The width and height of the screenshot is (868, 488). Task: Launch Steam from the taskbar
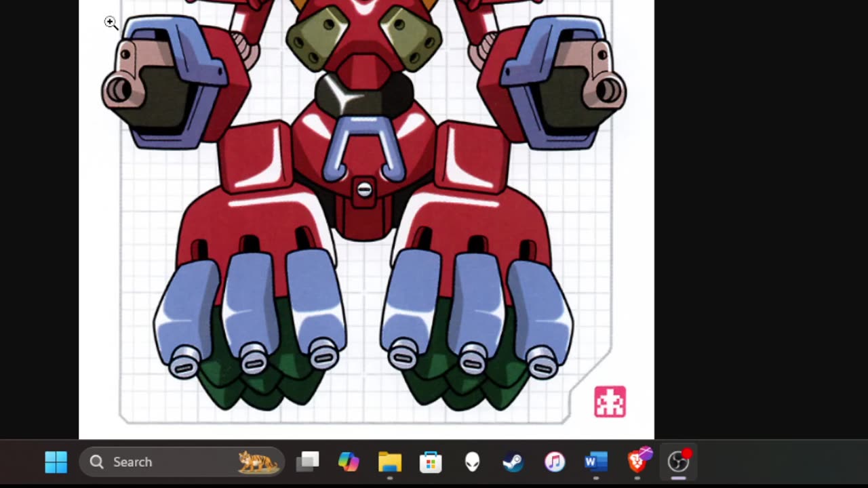coord(513,462)
